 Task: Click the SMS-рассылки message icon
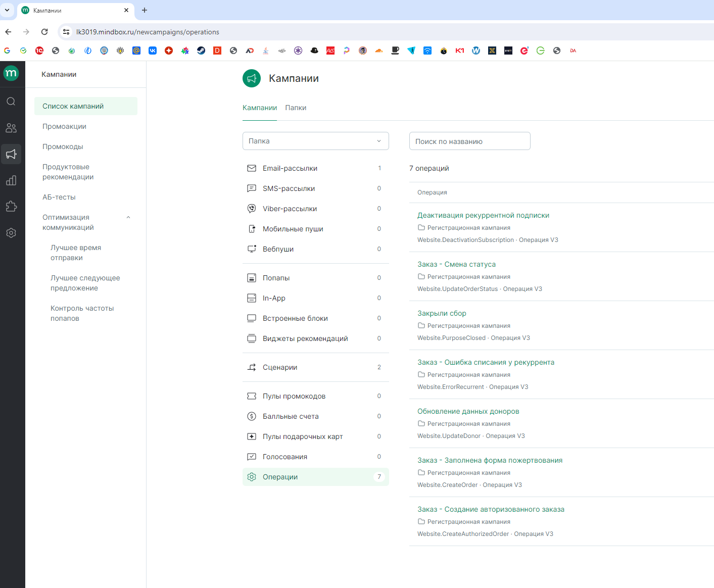252,188
